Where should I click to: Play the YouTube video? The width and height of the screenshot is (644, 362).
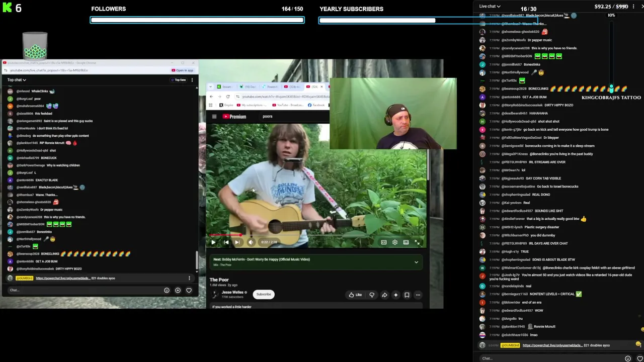213,242
